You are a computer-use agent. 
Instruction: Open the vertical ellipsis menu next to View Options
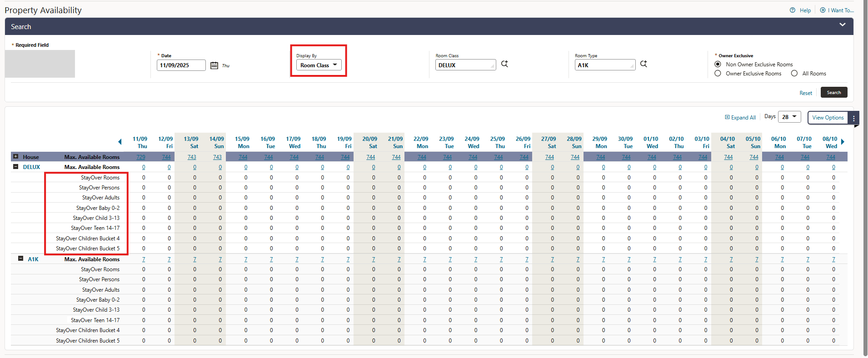[x=854, y=118]
